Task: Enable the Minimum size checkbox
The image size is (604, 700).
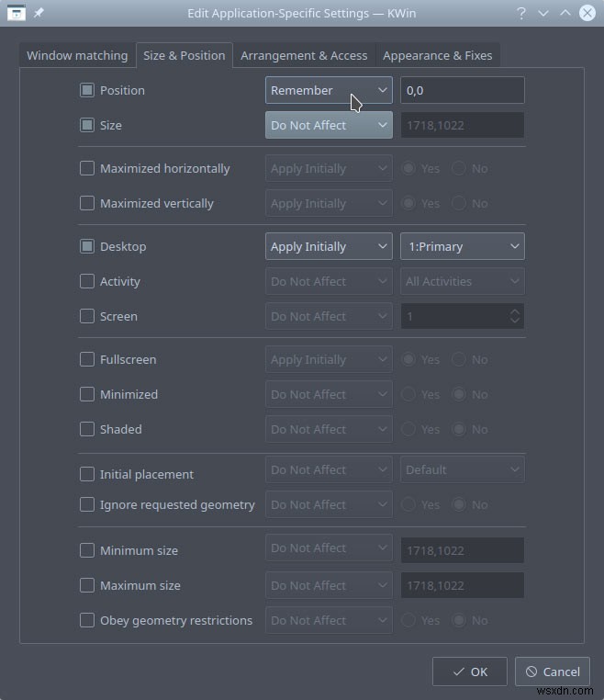Action: click(87, 550)
